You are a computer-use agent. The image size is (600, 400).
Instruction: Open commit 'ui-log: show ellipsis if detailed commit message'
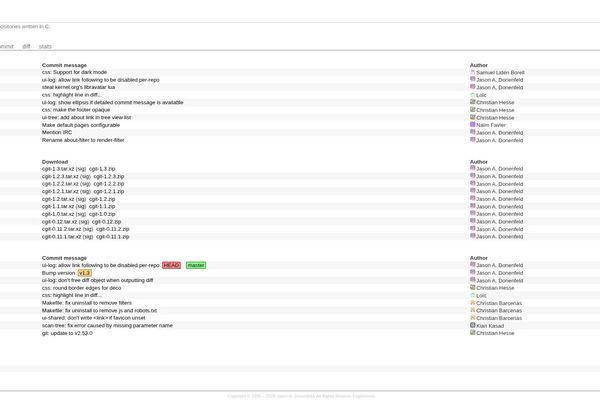112,102
